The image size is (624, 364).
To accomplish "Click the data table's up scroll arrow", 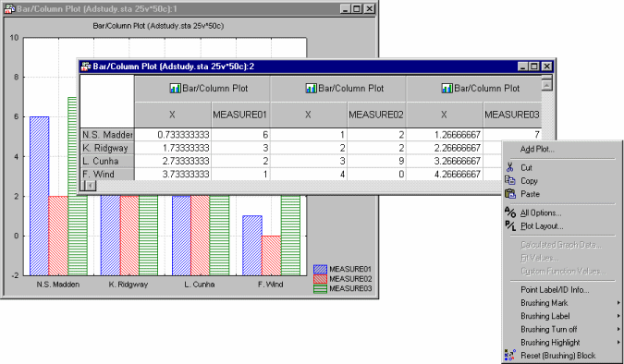I will [x=546, y=85].
